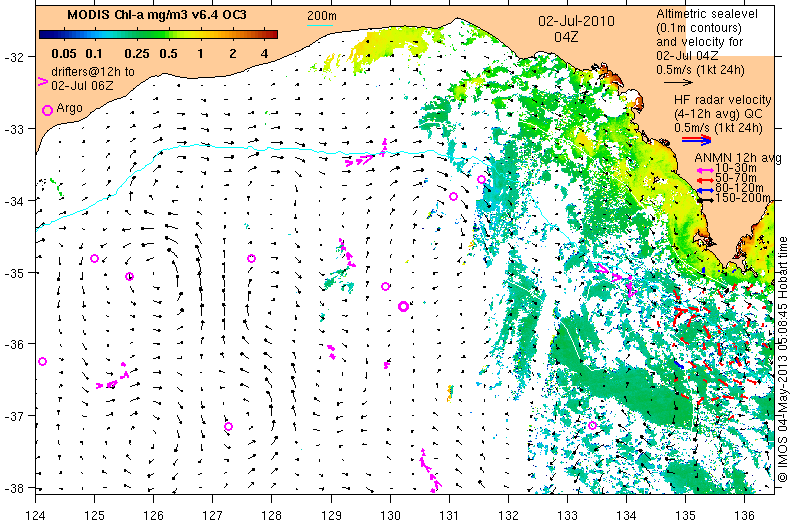The image size is (800, 520).
Task: Click the '136' longitude axis label
Action: pyautogui.click(x=745, y=514)
